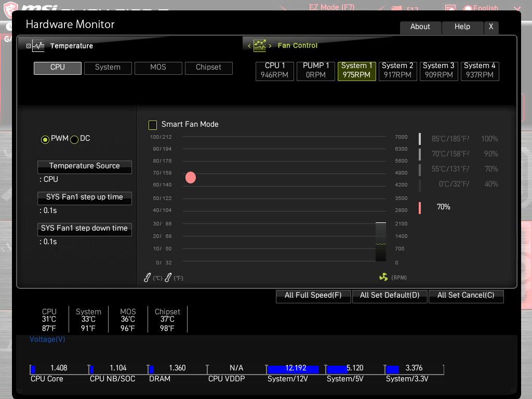Click the 70% fan speed indicator bar
The image size is (532, 399).
[x=420, y=208]
